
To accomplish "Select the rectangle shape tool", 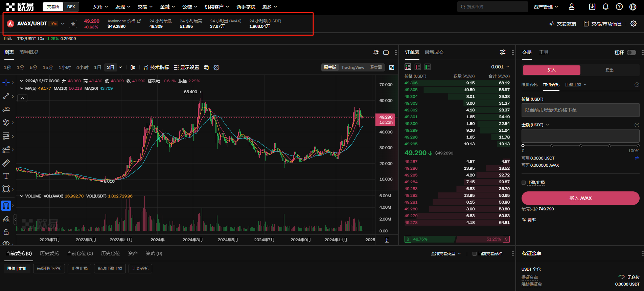I will tap(6, 189).
